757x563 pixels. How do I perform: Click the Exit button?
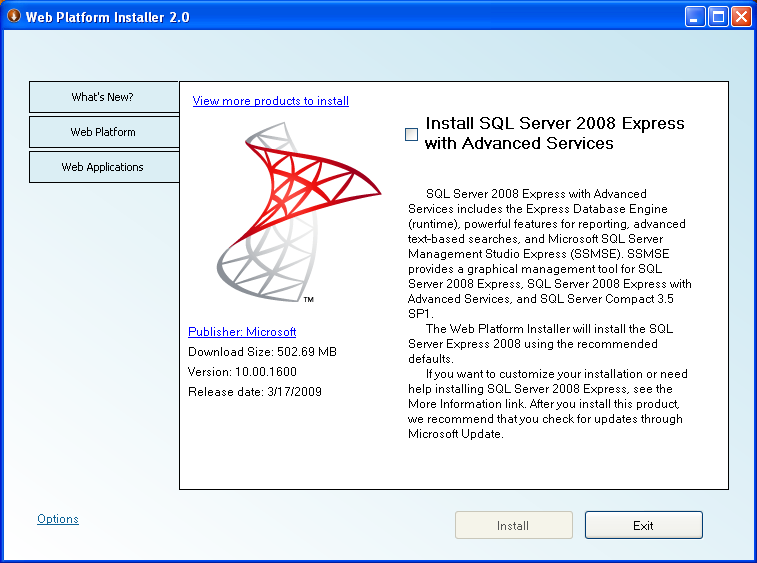click(x=644, y=525)
